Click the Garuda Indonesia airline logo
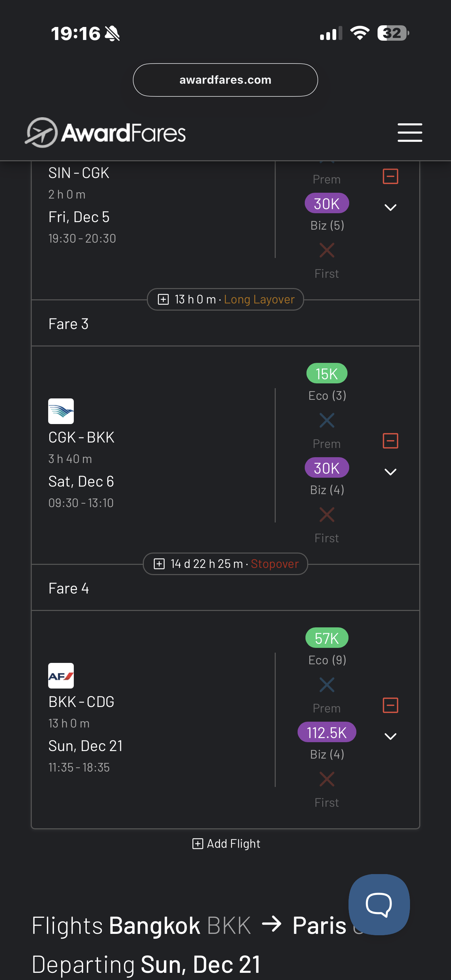451x980 pixels. (x=61, y=411)
